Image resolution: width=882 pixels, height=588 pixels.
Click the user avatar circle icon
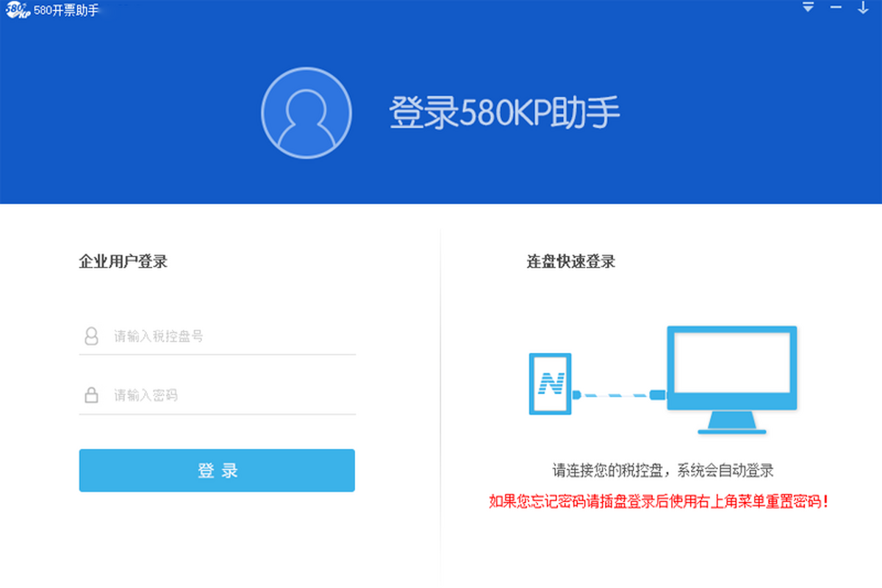coord(306,112)
